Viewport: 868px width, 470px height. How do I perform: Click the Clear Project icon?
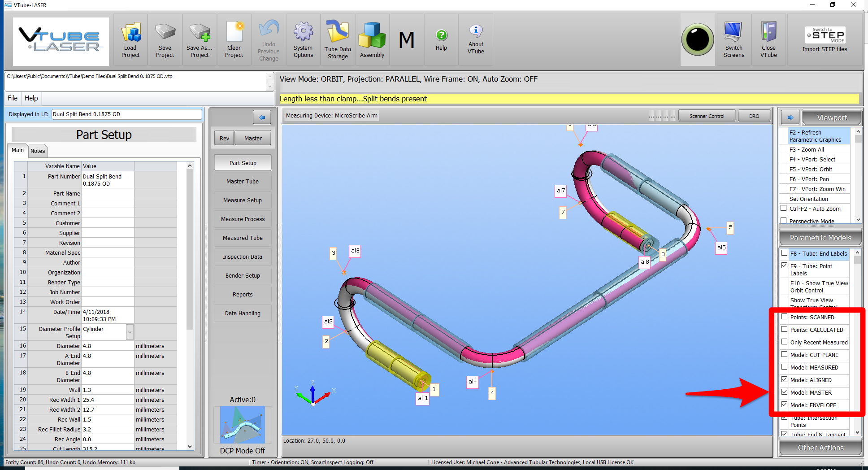coord(234,40)
